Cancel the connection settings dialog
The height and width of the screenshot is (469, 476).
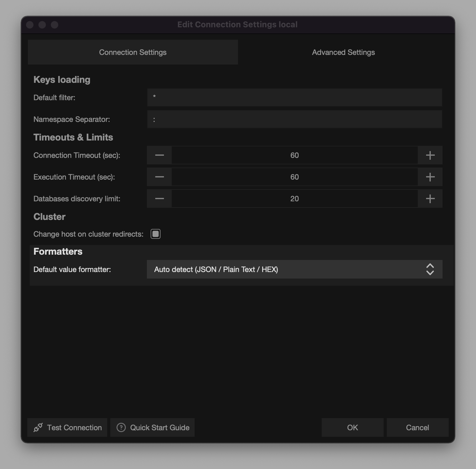(x=417, y=427)
